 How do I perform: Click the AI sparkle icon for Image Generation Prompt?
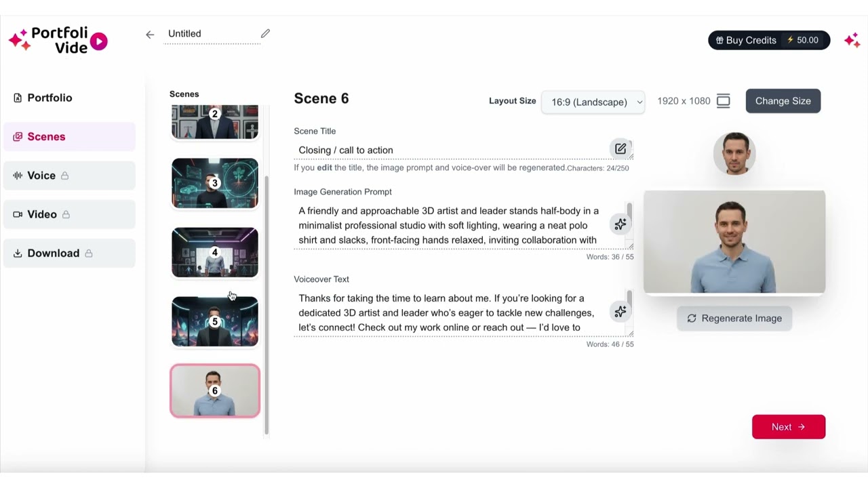point(620,224)
